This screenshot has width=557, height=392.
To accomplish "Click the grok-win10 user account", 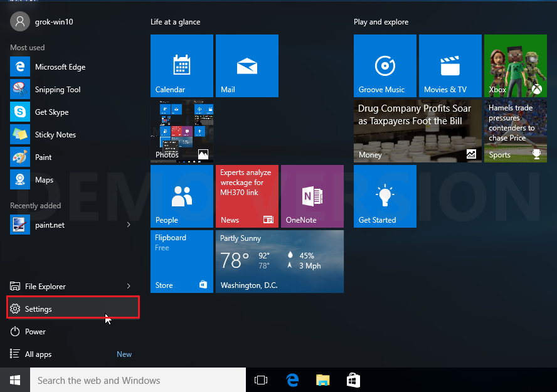I will click(x=42, y=22).
